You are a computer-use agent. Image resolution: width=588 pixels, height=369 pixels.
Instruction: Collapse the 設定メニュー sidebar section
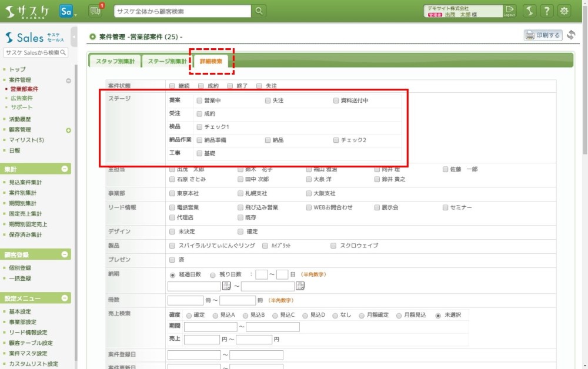click(65, 298)
